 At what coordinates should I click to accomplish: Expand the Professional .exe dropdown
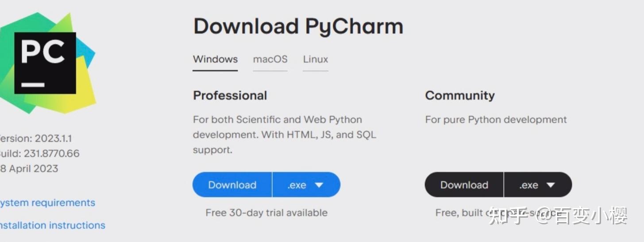click(306, 185)
